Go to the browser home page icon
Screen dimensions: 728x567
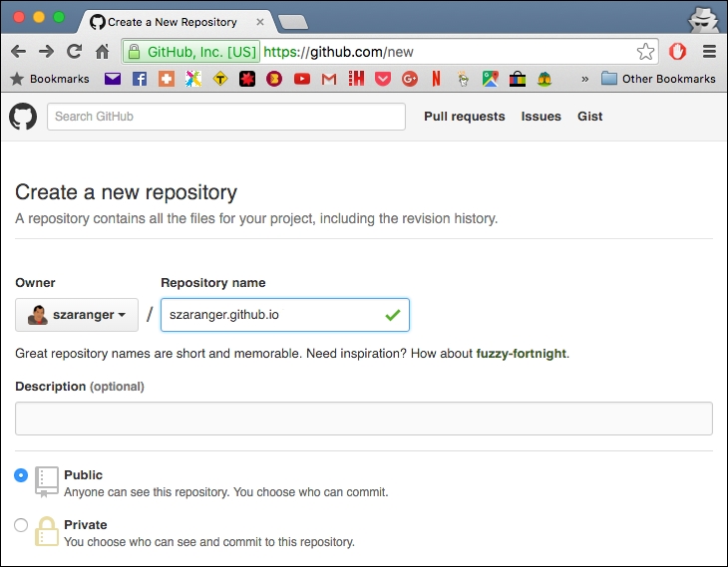(102, 52)
